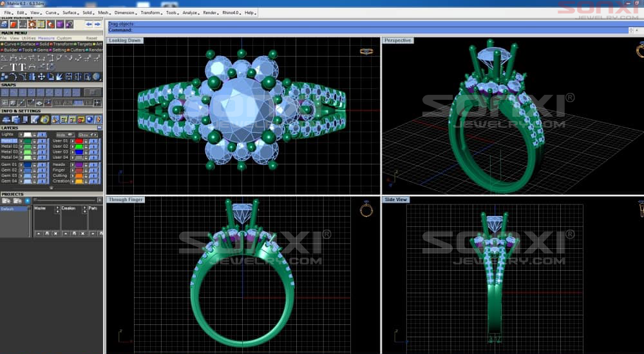
Task: Toggle the first snap button
Action: 5,92
